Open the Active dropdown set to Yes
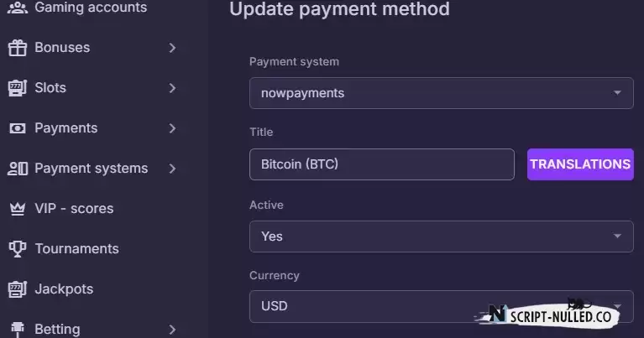The width and height of the screenshot is (644, 338). coord(441,237)
